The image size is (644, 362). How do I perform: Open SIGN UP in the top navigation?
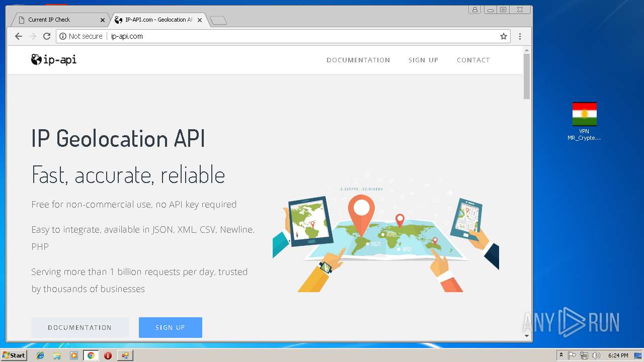[423, 60]
